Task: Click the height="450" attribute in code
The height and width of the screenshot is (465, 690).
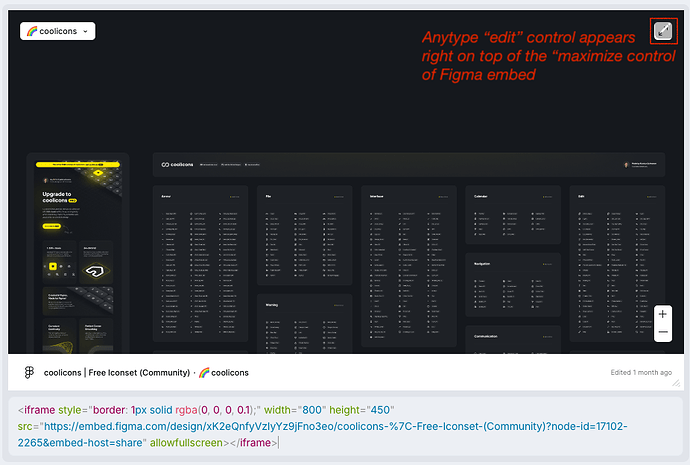Action: (x=362, y=410)
